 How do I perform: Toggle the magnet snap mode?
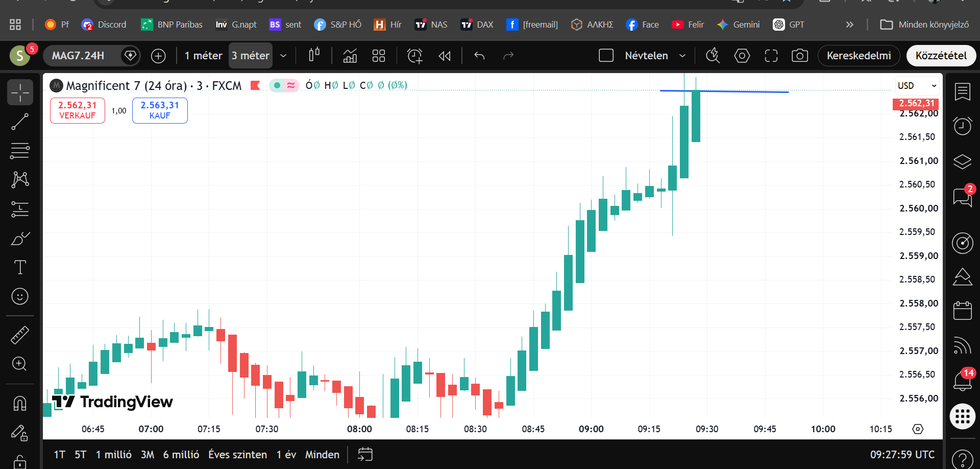[20, 403]
